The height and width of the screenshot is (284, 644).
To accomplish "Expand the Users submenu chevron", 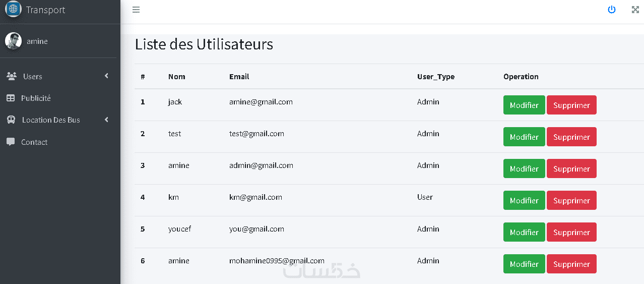I will coord(106,76).
